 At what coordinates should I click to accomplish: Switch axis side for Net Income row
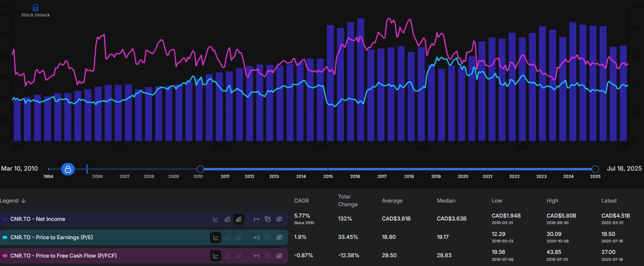point(257,219)
